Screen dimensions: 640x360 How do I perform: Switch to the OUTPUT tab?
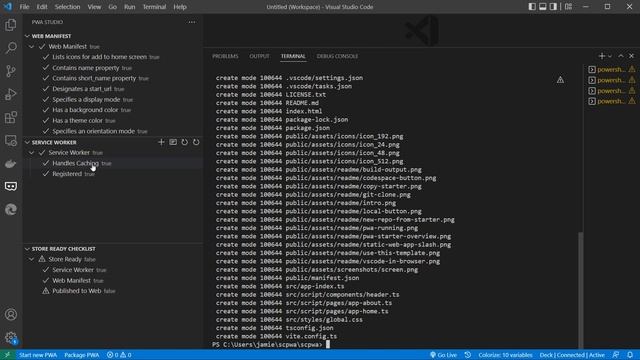click(x=260, y=56)
